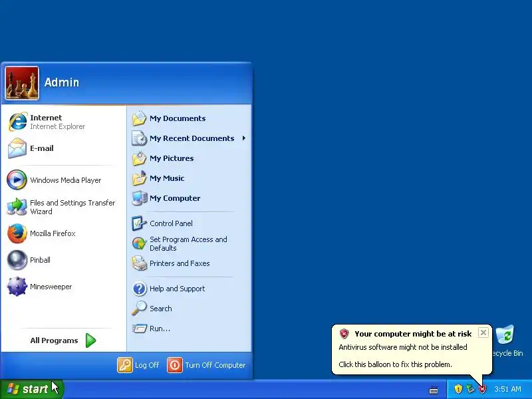Click the Run... label text
Viewport: 532px width, 399px height.
160,329
